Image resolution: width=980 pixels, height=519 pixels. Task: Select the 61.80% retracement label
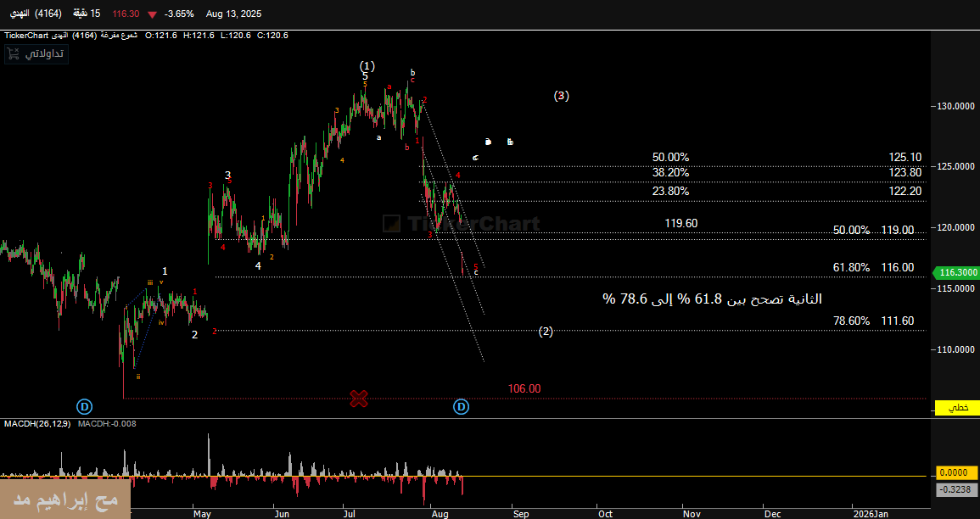click(x=851, y=267)
